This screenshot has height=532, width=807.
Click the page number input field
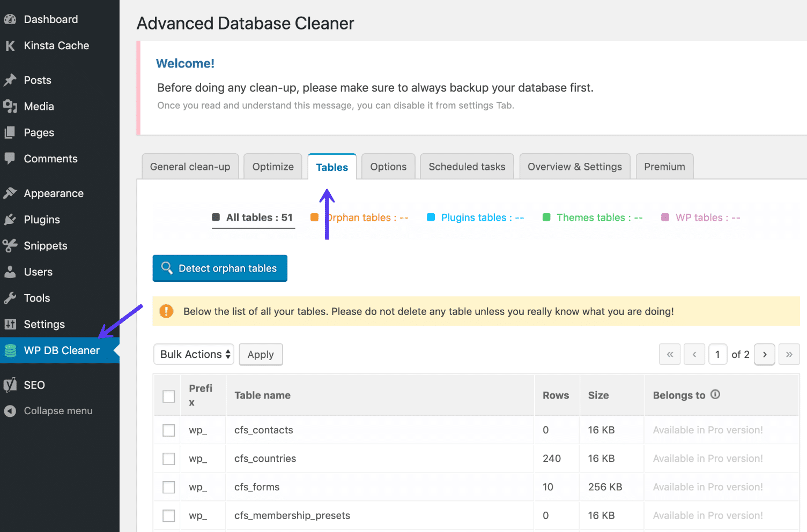[717, 354]
